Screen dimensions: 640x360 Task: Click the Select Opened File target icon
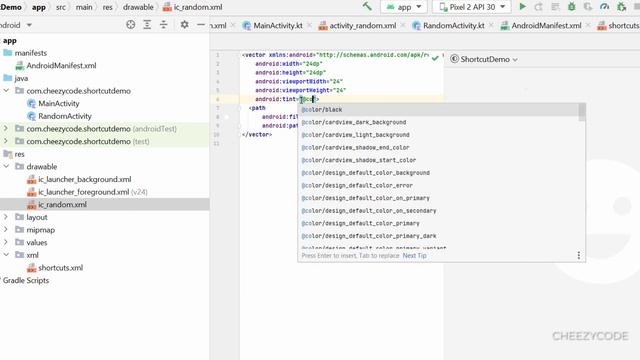131,24
